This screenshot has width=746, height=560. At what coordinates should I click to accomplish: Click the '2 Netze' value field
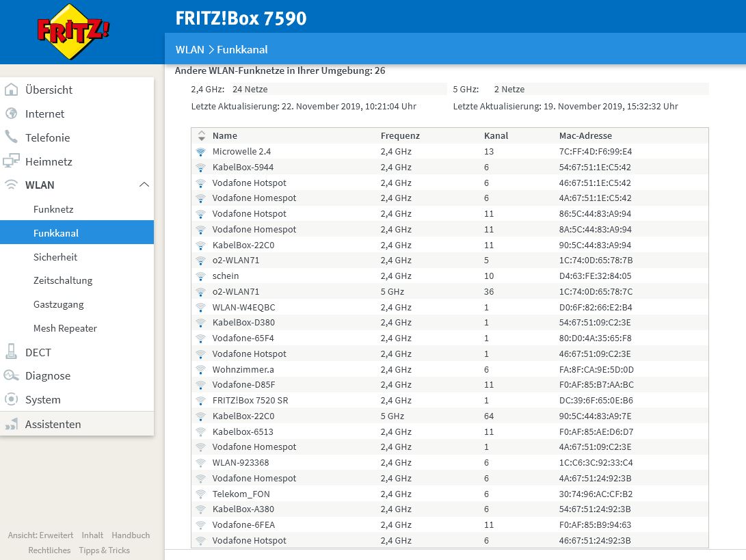[x=600, y=89]
